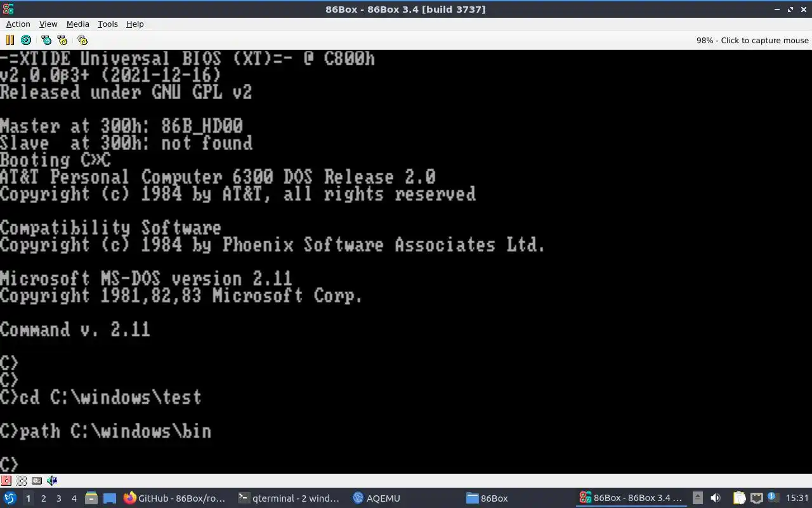Open the notification updates tray icon

pyautogui.click(x=773, y=498)
